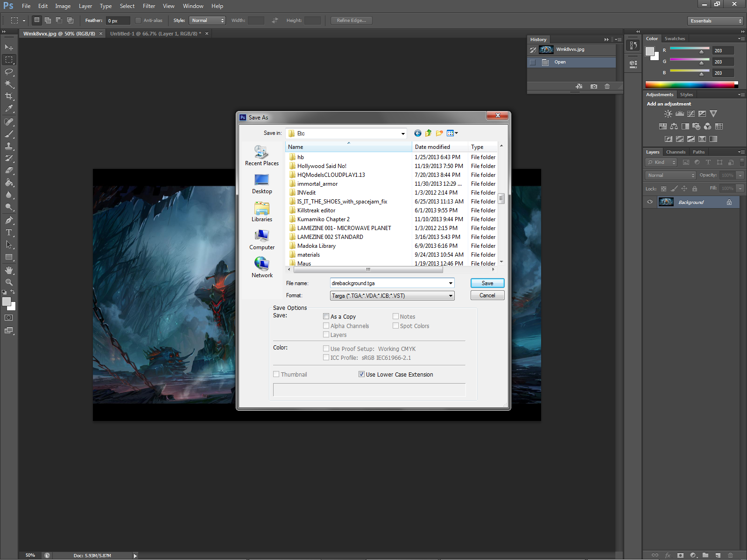Screen dimensions: 747x560
Task: Toggle ICC Profile checkbox
Action: tap(326, 357)
